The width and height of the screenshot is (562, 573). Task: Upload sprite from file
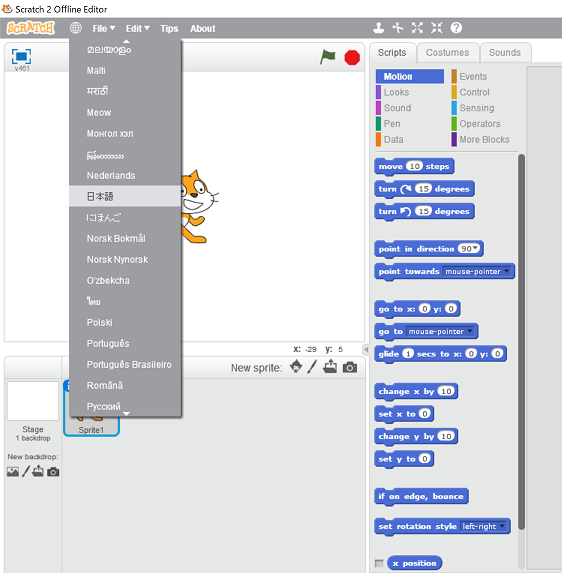click(x=330, y=367)
